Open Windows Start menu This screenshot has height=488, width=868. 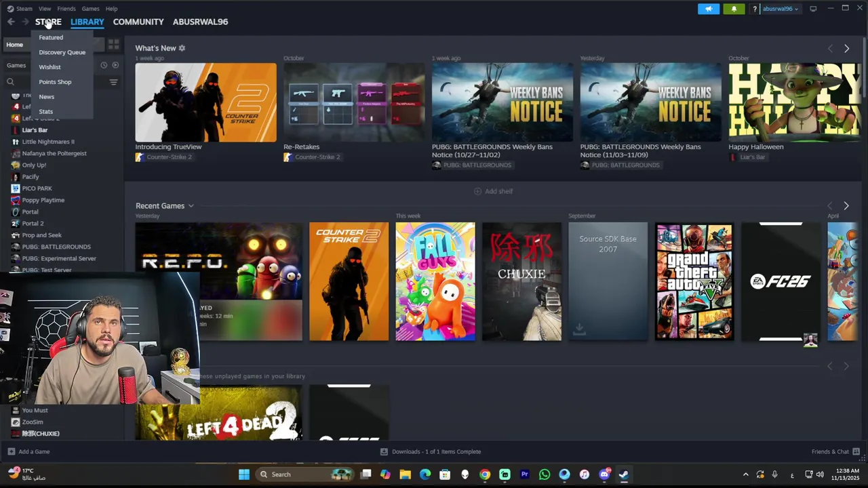click(244, 474)
